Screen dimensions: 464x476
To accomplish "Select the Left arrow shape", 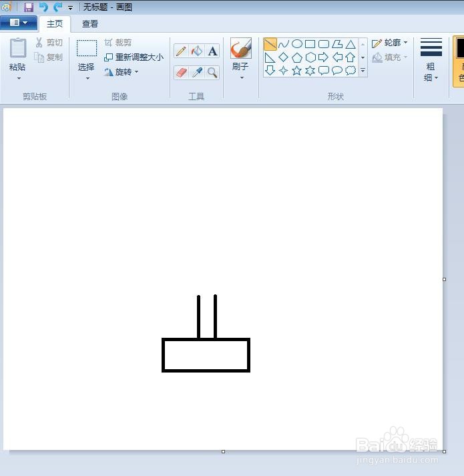I will 336,57.
